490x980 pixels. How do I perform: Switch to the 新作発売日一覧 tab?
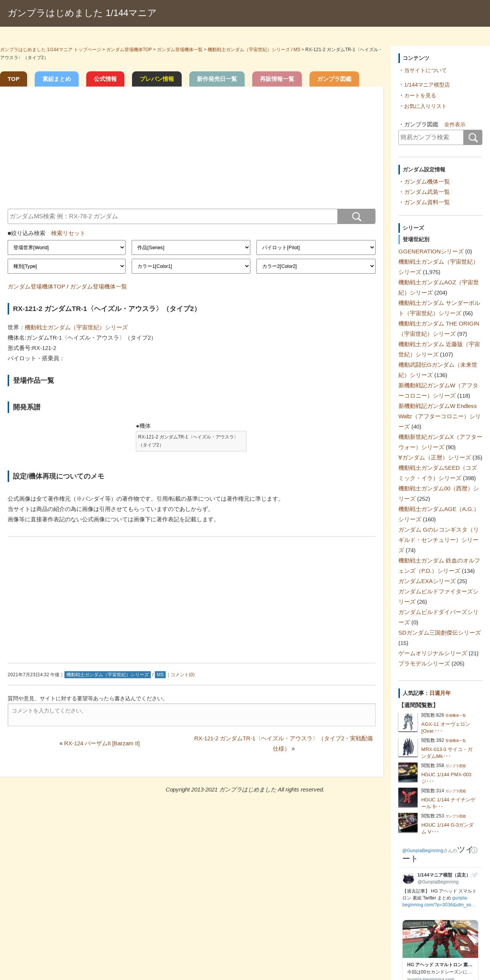tap(217, 79)
